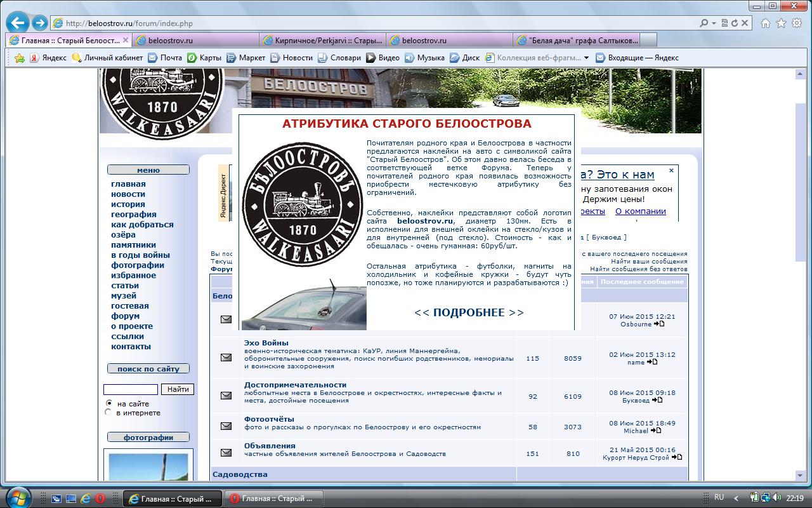812x508 pixels.
Task: Click the volume speaker tray icon
Action: 777,498
